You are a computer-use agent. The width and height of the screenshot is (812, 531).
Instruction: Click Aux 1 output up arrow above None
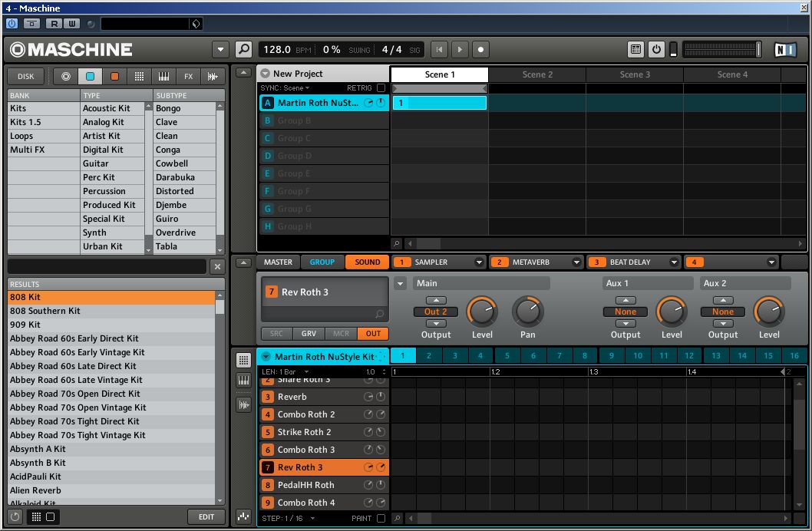pyautogui.click(x=626, y=300)
